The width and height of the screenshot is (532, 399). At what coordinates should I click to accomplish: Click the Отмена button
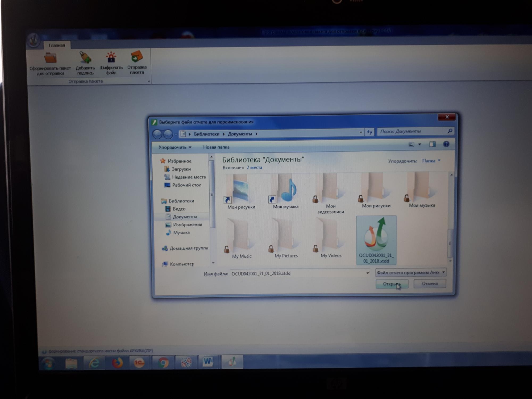[430, 284]
